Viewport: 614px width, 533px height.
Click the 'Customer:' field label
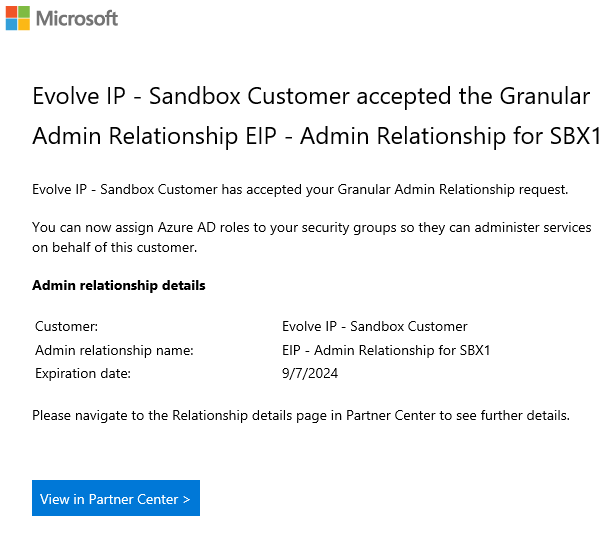coord(66,326)
